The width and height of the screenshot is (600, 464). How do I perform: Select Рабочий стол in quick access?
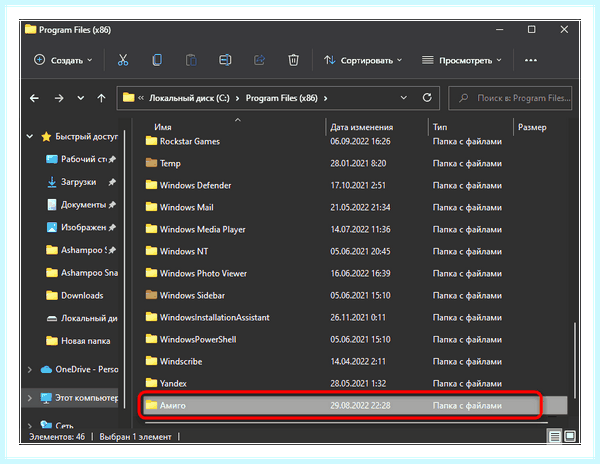(x=81, y=159)
